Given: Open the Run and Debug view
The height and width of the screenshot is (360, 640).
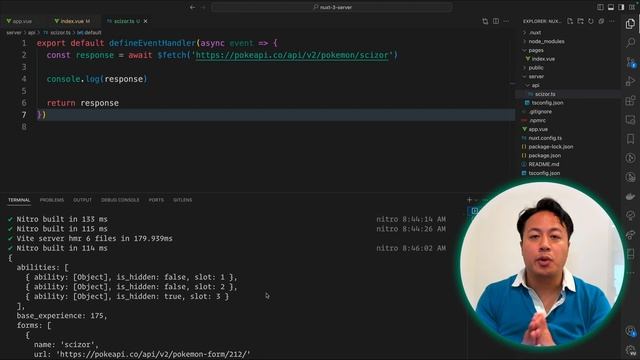Looking at the screenshot, I should click(x=630, y=81).
